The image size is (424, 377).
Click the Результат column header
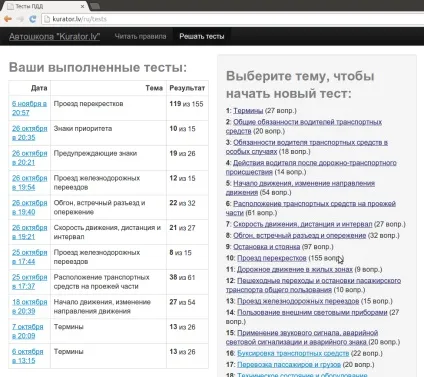tap(187, 88)
